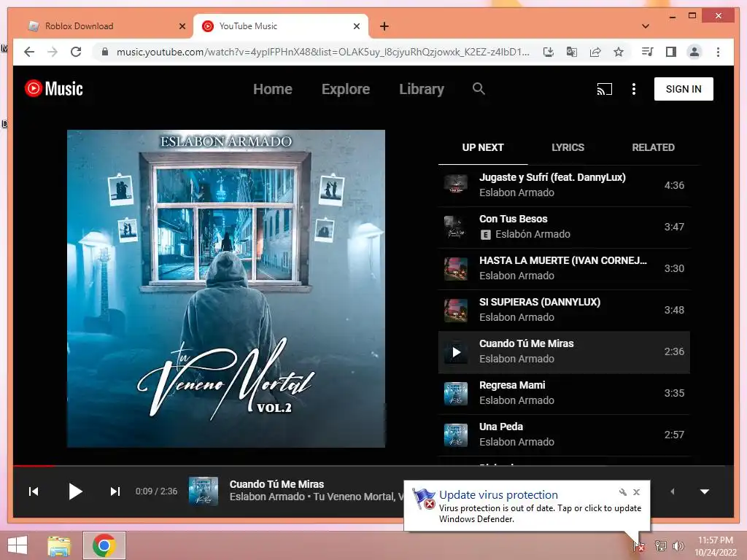Open the Action Center flag tray icon

coord(638,545)
